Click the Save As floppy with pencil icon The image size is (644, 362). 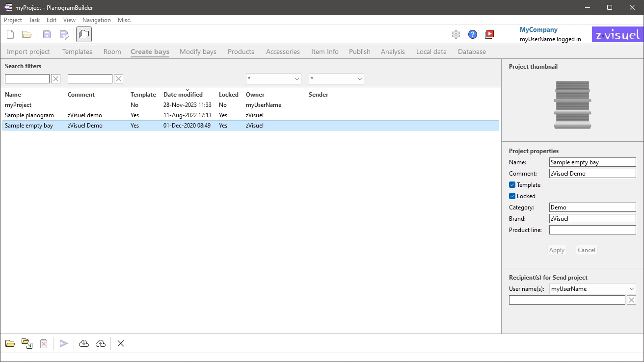[x=64, y=34]
